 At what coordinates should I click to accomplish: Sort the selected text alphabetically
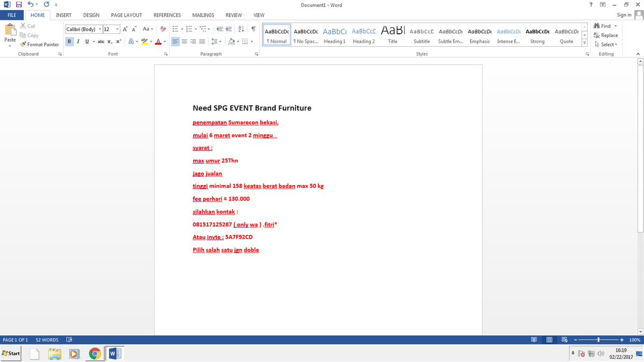(241, 29)
